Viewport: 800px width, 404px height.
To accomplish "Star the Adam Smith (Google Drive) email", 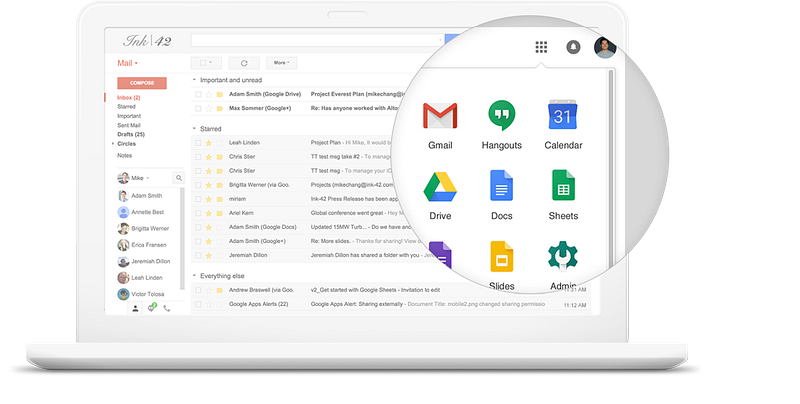I will pyautogui.click(x=208, y=94).
